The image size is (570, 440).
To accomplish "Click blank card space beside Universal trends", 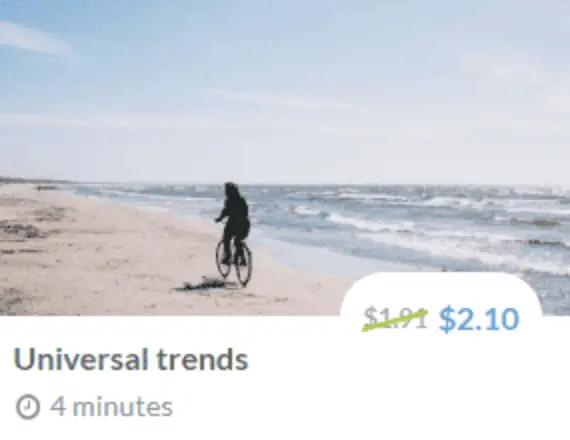I will pos(400,382).
